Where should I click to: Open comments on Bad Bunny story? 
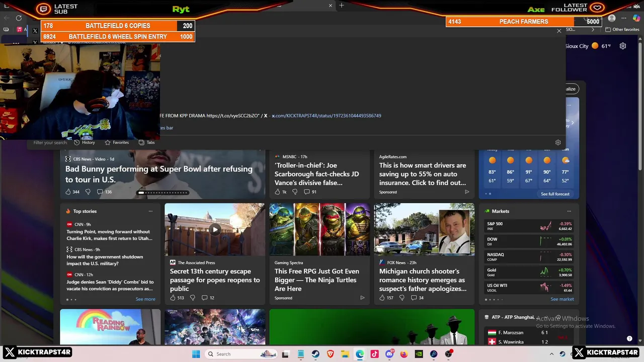pos(104,192)
